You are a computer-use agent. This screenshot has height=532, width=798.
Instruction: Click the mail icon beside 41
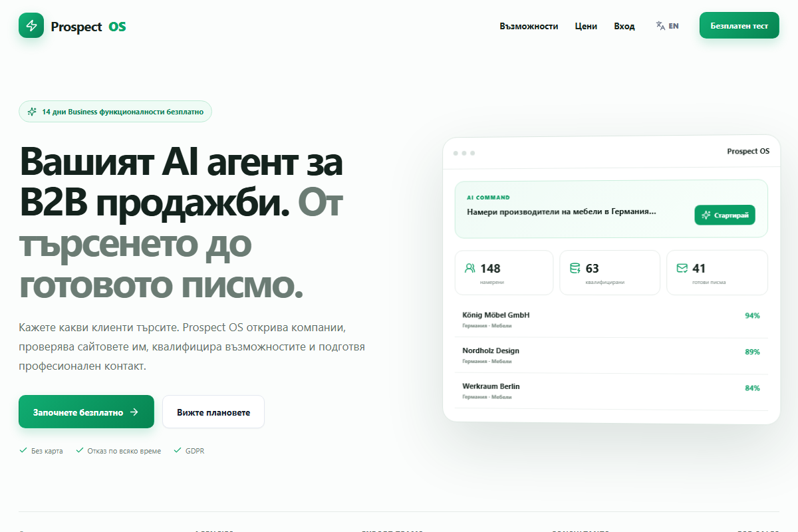(x=682, y=268)
